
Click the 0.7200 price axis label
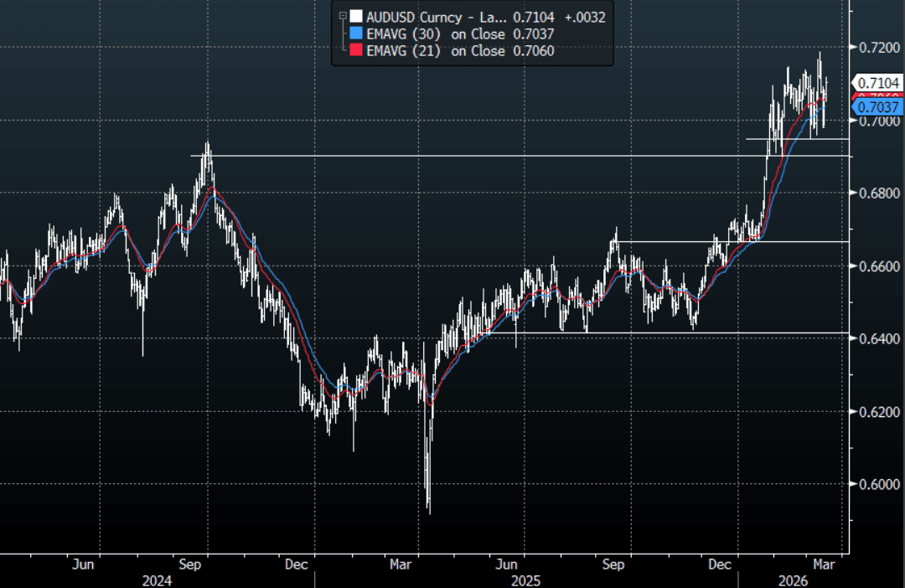tap(876, 48)
